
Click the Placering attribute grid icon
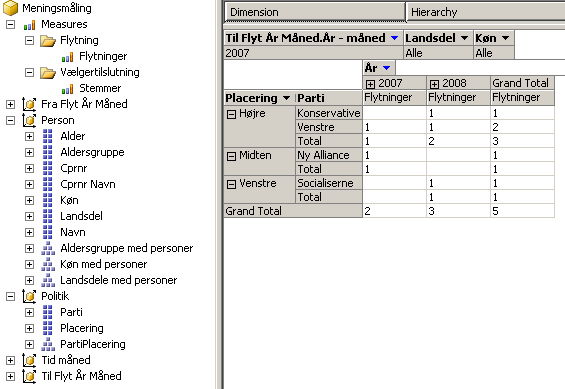point(48,328)
